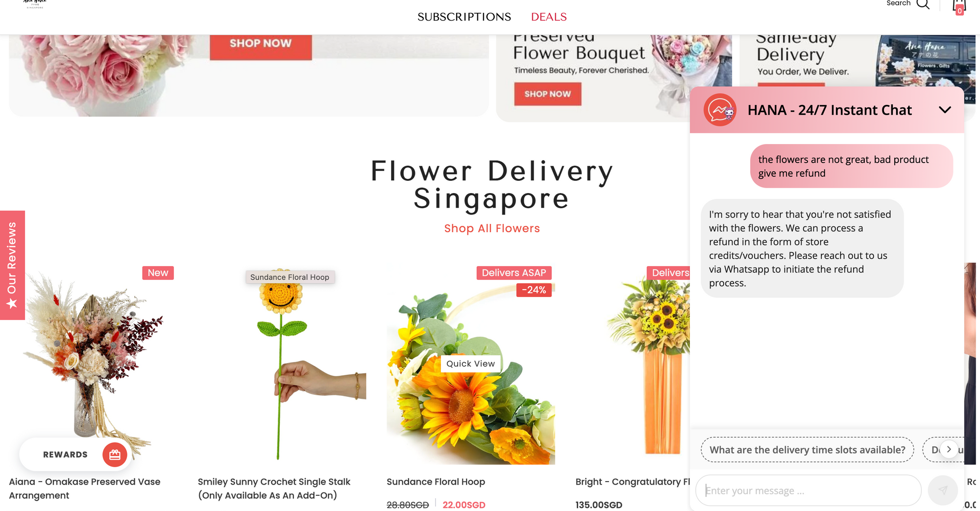The height and width of the screenshot is (511, 980).
Task: Click the HANA chat messenger avatar icon
Action: [x=720, y=110]
